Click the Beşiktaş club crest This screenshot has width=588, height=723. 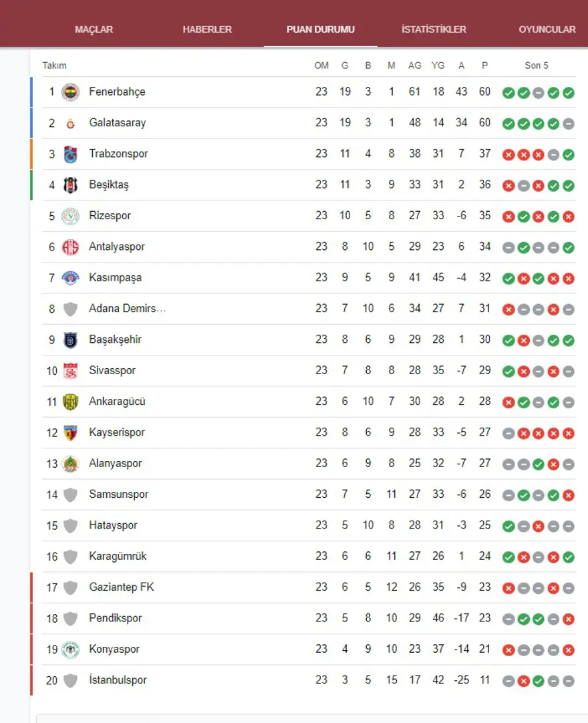tap(70, 185)
